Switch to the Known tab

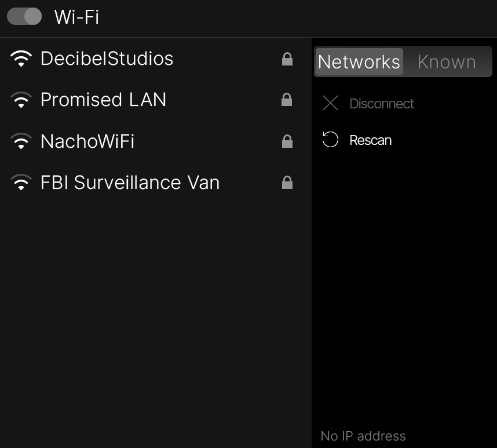pyautogui.click(x=447, y=62)
